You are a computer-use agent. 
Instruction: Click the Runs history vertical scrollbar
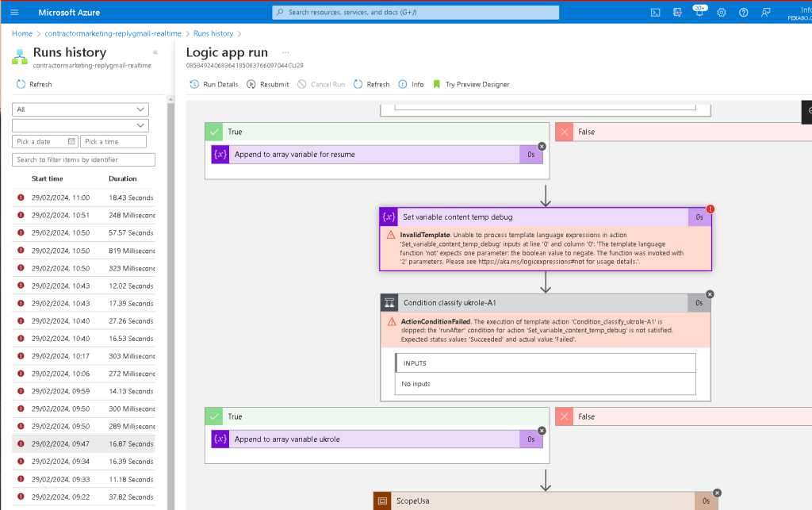[x=170, y=303]
